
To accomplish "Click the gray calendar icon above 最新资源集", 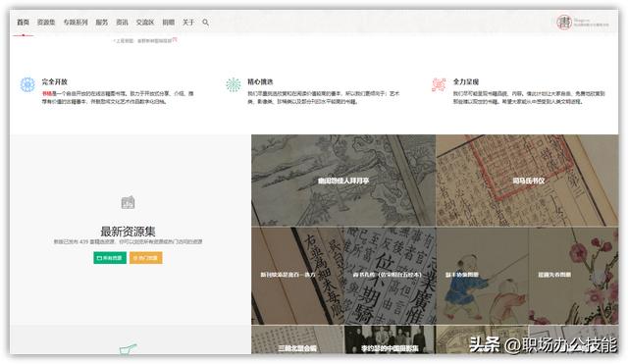I will pos(128,202).
